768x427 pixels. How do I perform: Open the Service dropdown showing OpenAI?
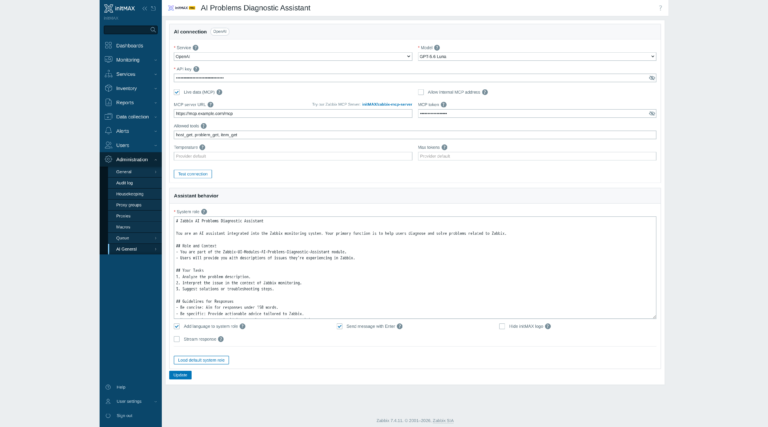293,57
